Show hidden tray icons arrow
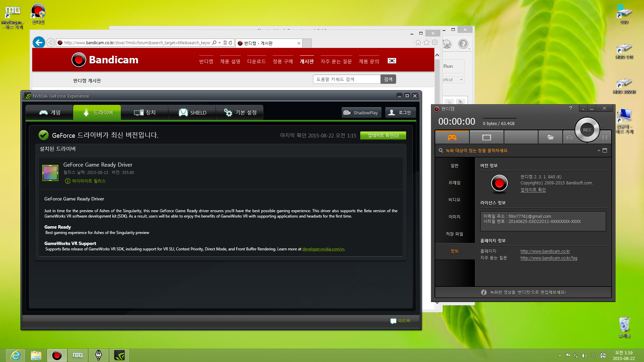The image size is (644, 362). point(560,356)
